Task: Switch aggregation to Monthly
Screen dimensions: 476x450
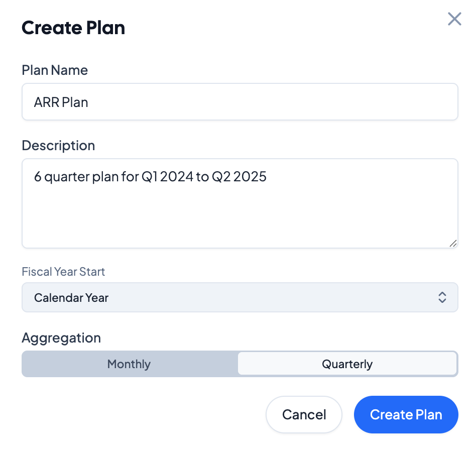Action: (x=129, y=364)
